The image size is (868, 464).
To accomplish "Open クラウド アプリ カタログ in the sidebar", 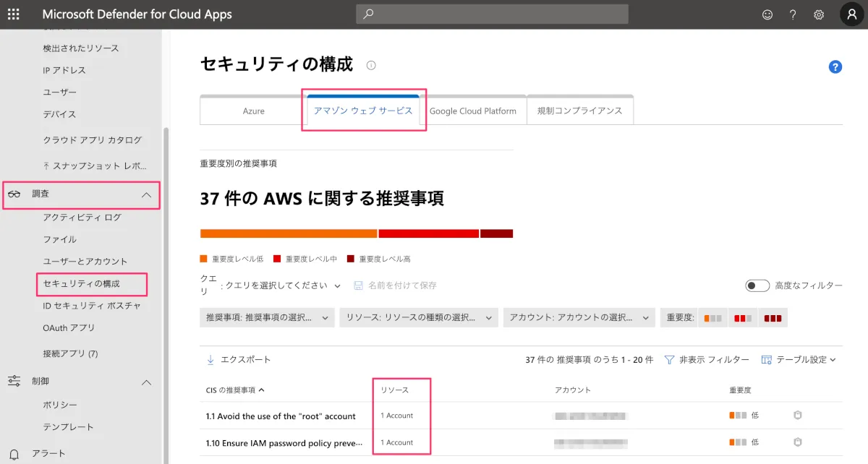I will (92, 139).
